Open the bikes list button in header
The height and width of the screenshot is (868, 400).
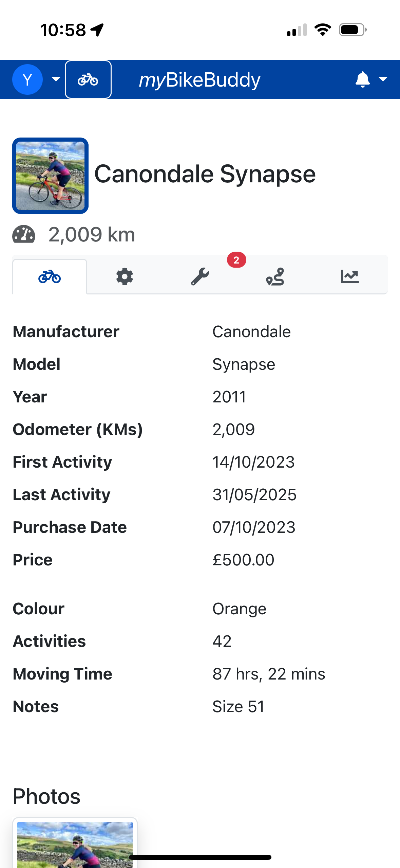tap(88, 79)
